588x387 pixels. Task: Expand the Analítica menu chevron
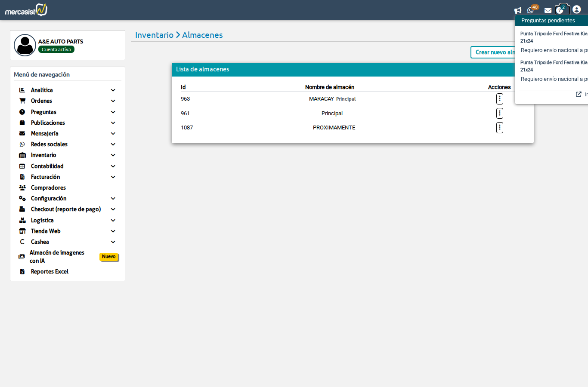[113, 90]
